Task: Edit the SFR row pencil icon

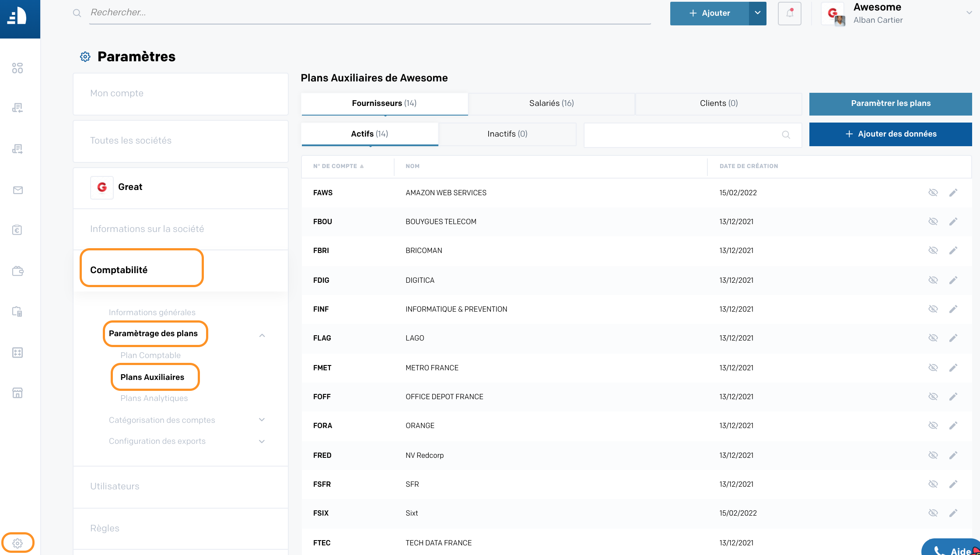Action: 953,484
